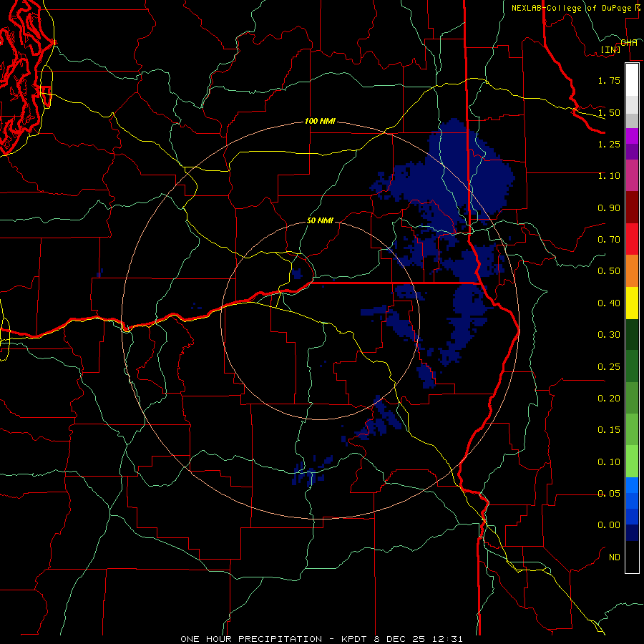Viewport: 644px width, 644px height.
Task: Pick the lightest green swatch beside 0.10
Action: point(632,462)
